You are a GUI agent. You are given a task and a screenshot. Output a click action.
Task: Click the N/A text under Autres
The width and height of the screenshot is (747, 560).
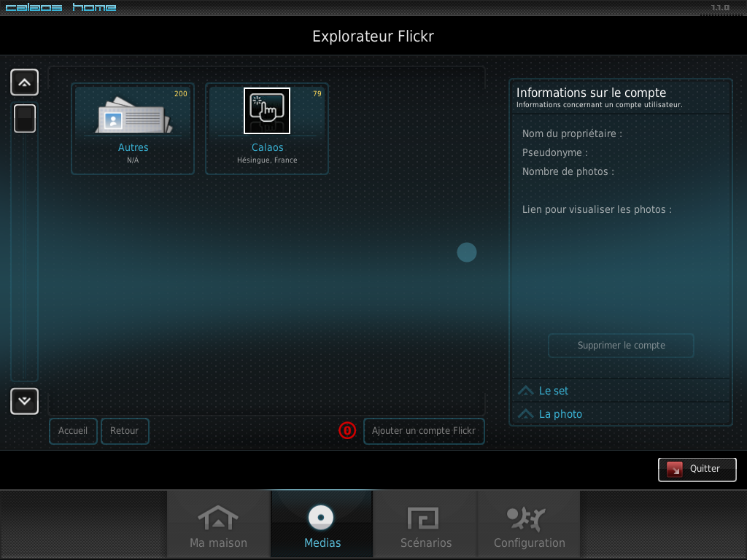click(x=133, y=160)
